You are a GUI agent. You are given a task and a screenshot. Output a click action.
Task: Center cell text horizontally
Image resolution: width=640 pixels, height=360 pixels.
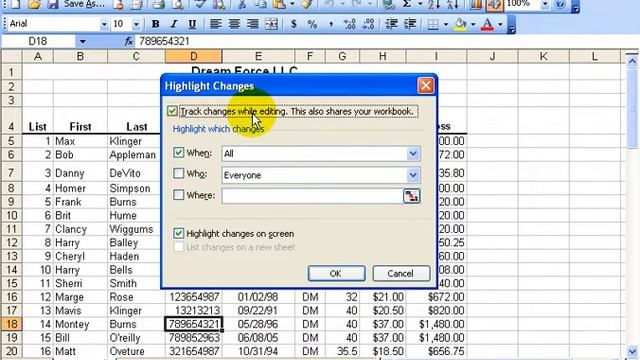click(234, 24)
